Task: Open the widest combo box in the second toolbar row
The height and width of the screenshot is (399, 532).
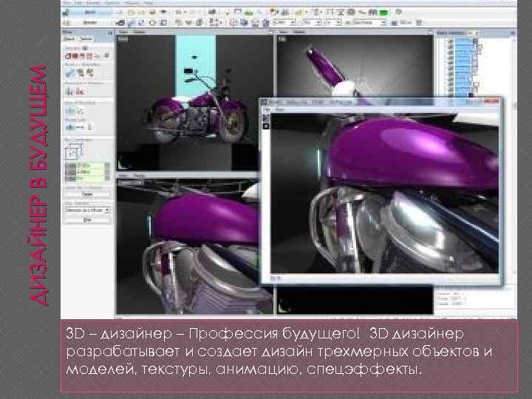Action: tap(369, 22)
